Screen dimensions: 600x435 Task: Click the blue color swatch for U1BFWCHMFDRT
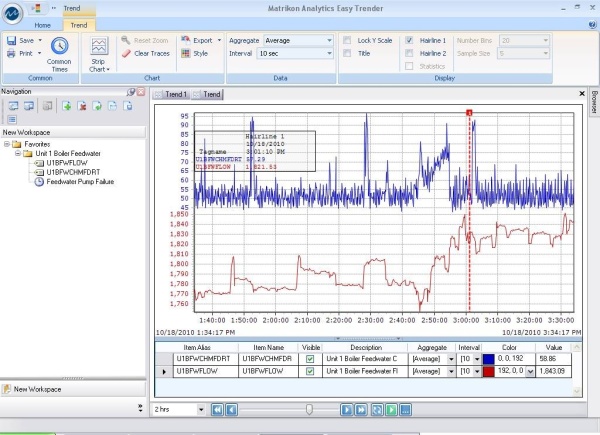[489, 359]
